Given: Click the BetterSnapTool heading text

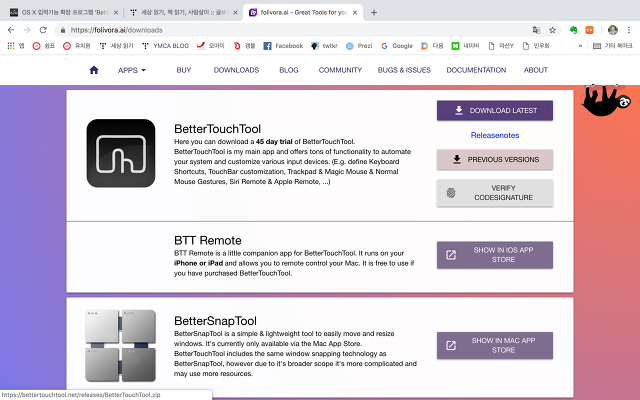Looking at the screenshot, I should (215, 321).
